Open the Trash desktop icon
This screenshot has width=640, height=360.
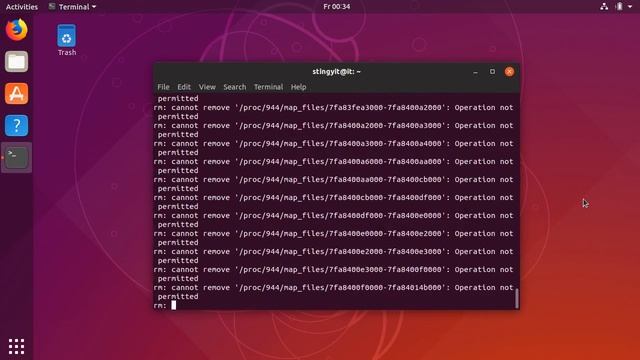(x=67, y=40)
